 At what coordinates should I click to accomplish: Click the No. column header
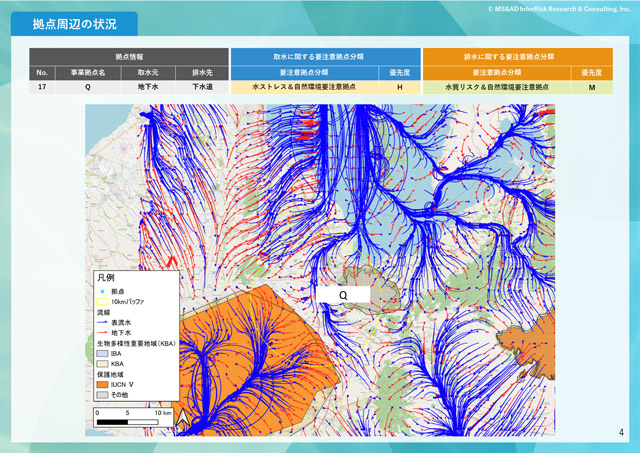[42, 73]
